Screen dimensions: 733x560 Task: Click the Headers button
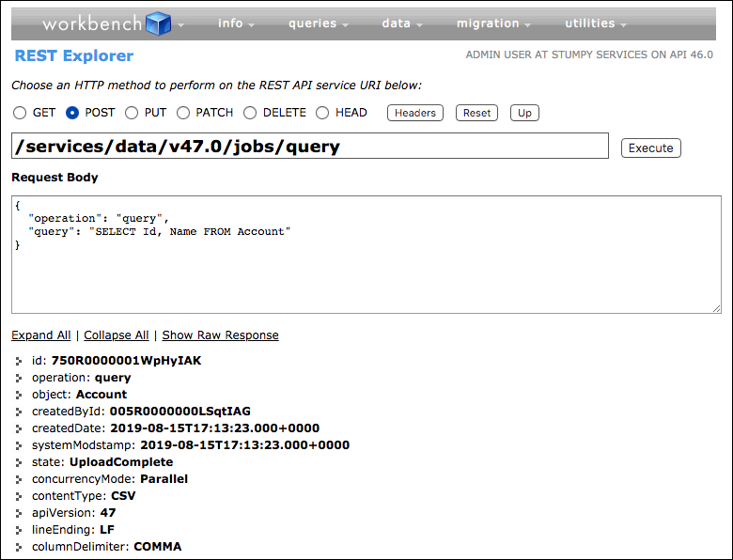pos(415,113)
